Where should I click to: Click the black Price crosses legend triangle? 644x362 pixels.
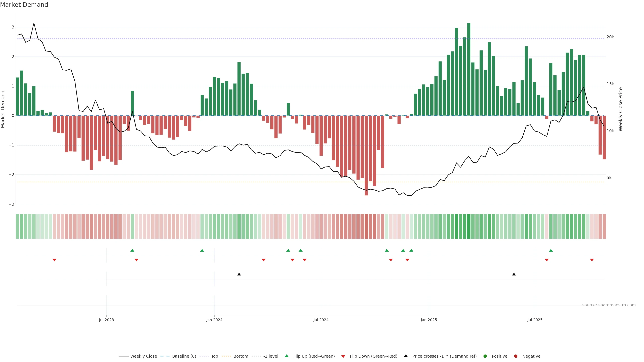click(x=406, y=356)
